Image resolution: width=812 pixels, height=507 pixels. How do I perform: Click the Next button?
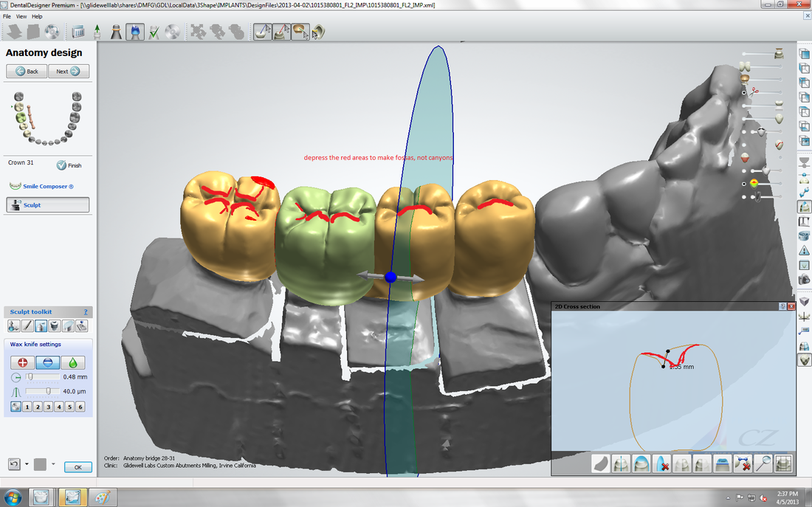tap(68, 72)
